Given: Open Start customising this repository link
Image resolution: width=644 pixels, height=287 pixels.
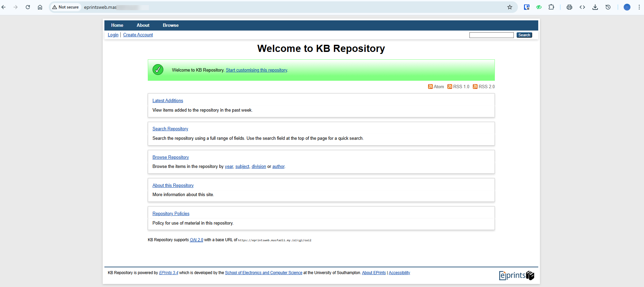Looking at the screenshot, I should (x=257, y=70).
